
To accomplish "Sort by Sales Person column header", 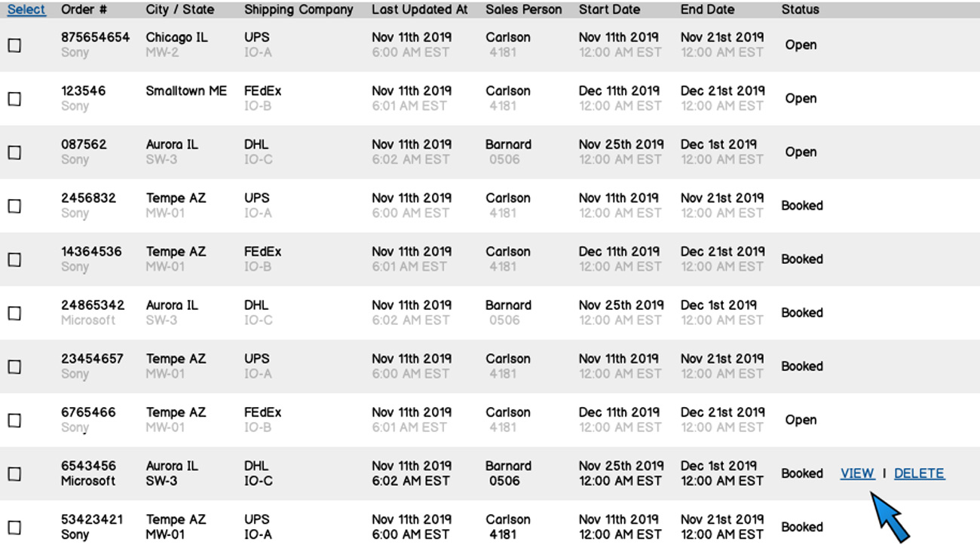I will 523,10.
